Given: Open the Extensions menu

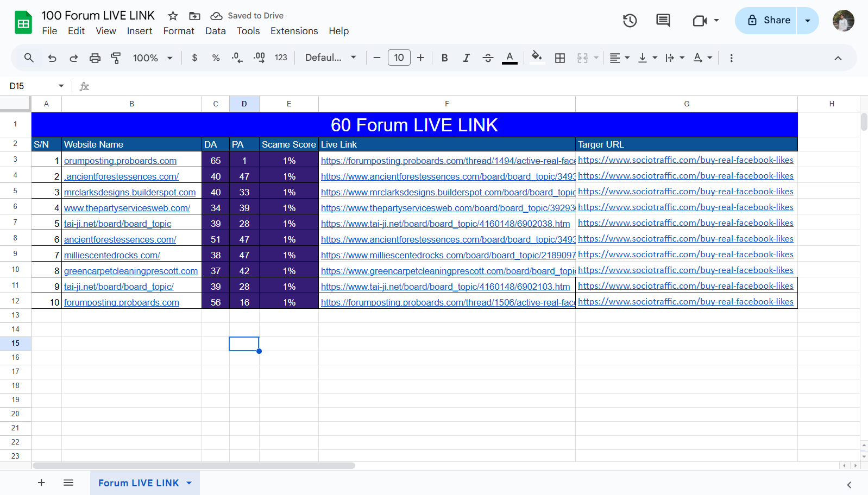Looking at the screenshot, I should tap(294, 31).
